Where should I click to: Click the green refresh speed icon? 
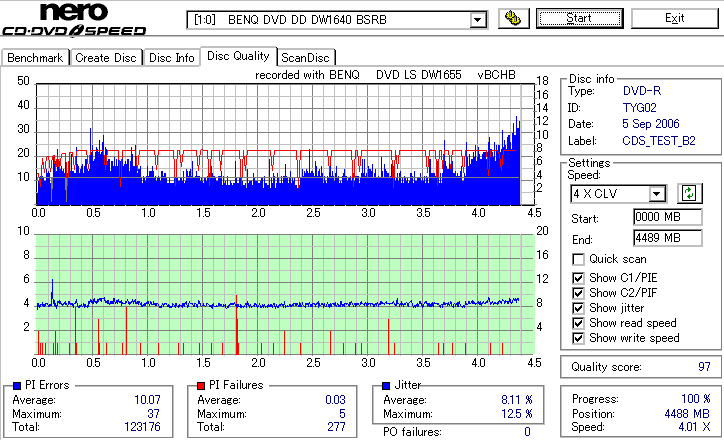689,193
